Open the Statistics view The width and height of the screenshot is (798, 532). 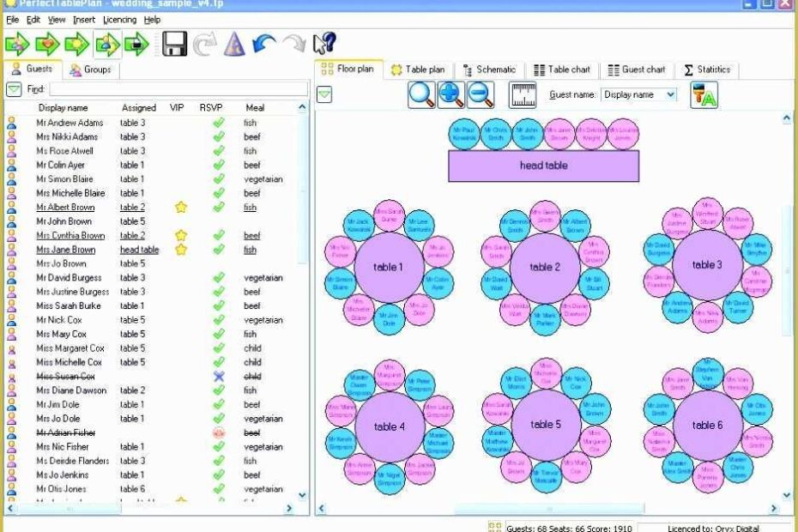(x=710, y=70)
